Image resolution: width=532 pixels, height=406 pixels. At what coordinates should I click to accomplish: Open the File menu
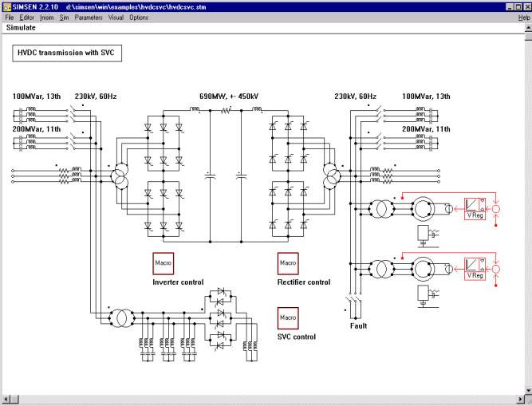click(10, 17)
